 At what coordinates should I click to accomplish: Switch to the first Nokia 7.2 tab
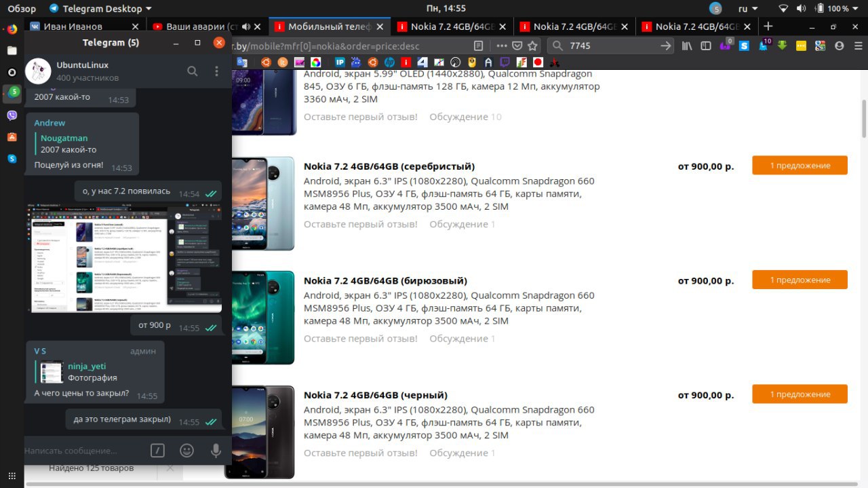(452, 26)
